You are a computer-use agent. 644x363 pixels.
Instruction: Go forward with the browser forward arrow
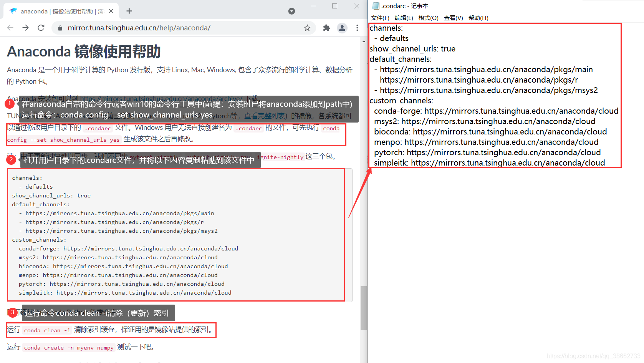pos(25,28)
